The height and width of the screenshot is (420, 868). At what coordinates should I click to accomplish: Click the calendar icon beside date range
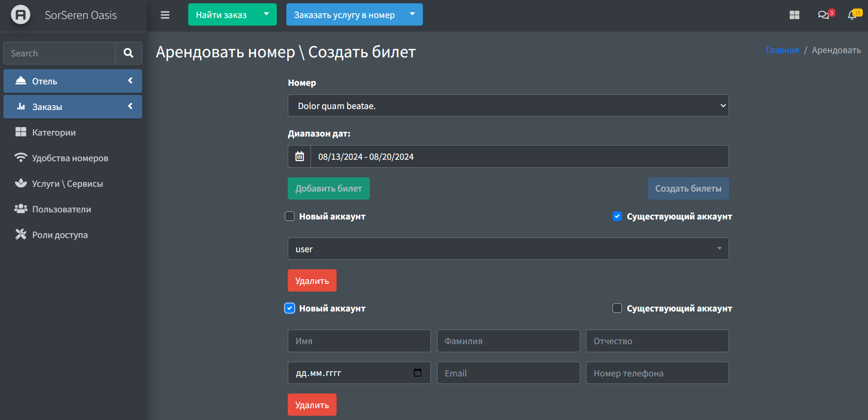pyautogui.click(x=300, y=156)
